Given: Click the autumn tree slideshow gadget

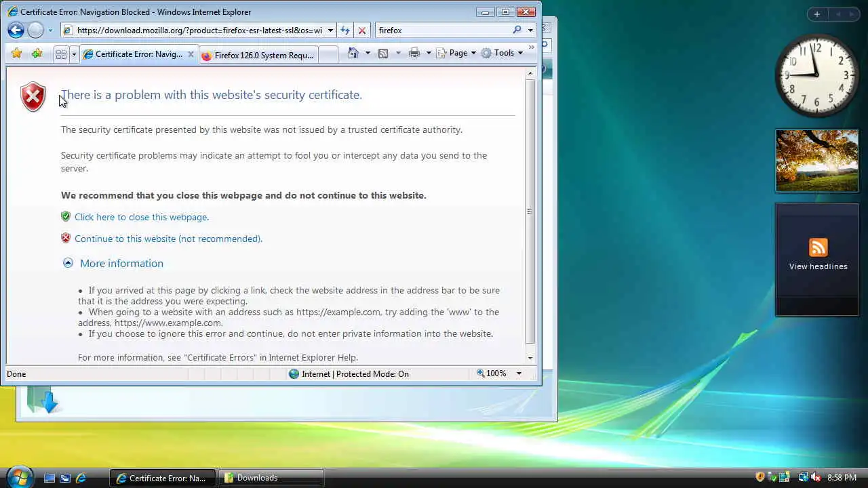Looking at the screenshot, I should point(817,161).
